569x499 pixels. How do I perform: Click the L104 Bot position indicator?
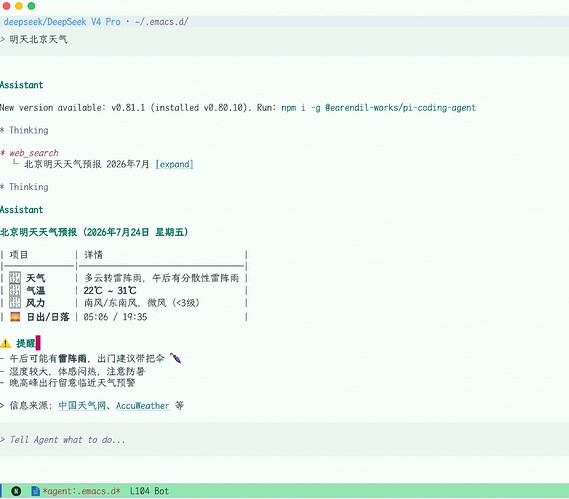[149, 491]
